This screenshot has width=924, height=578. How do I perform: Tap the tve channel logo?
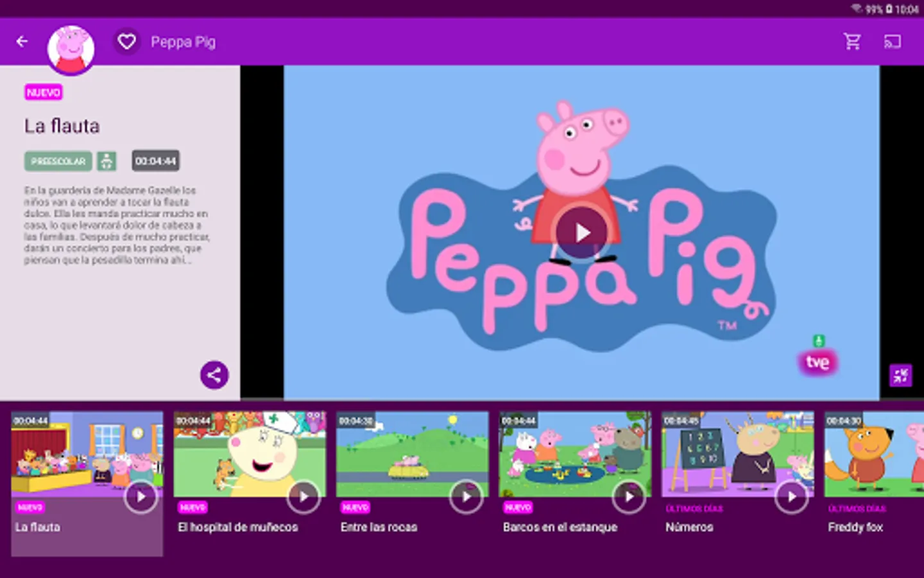coord(817,362)
